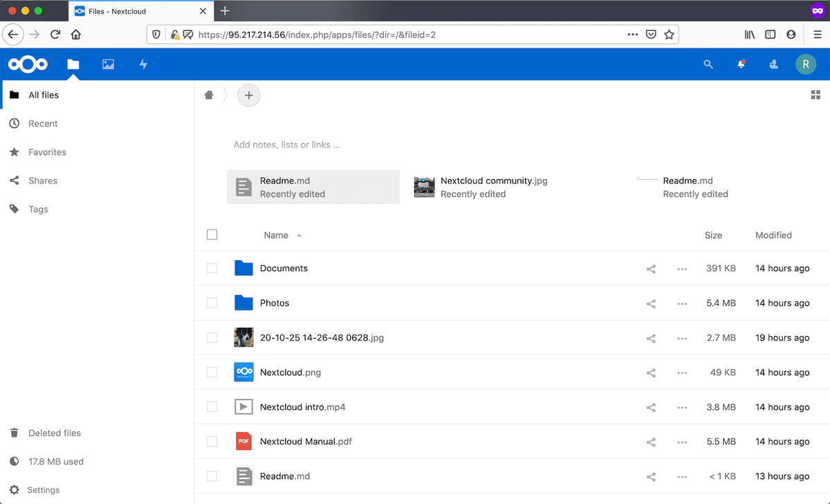
Task: Bookmark page with star icon
Action: [669, 34]
